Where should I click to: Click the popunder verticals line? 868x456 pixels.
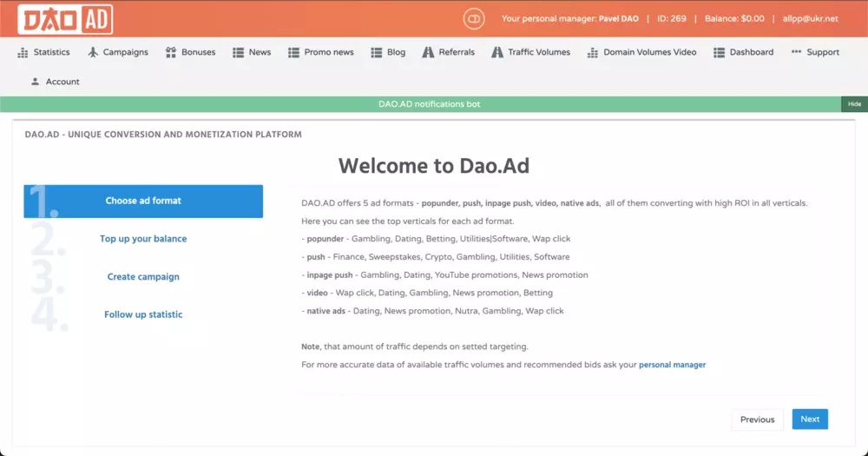(x=436, y=239)
